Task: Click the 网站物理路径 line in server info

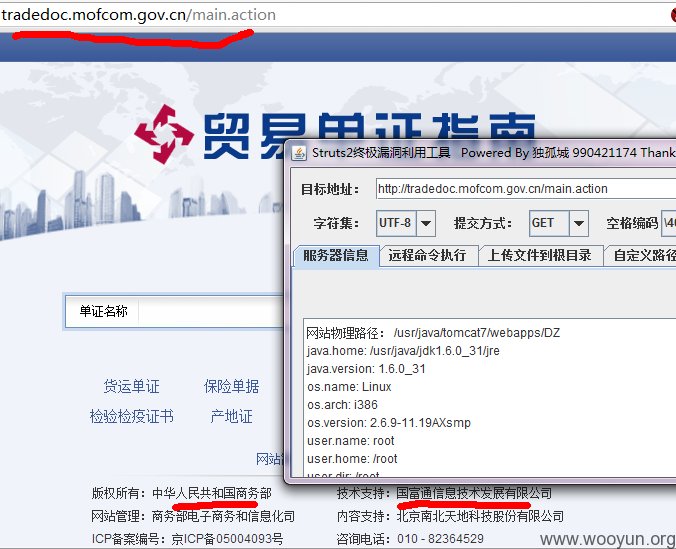Action: (x=433, y=333)
